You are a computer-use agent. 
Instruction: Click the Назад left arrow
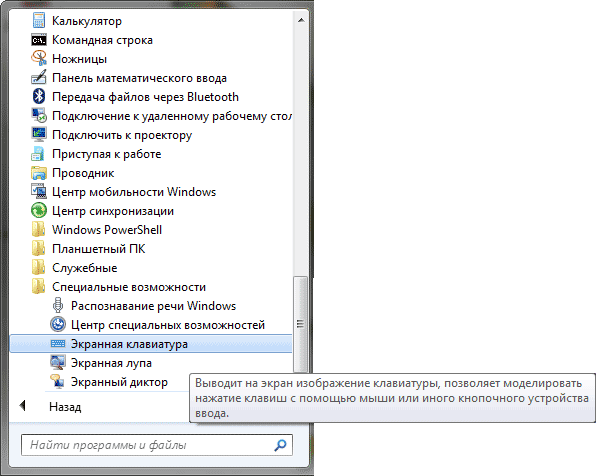22,406
